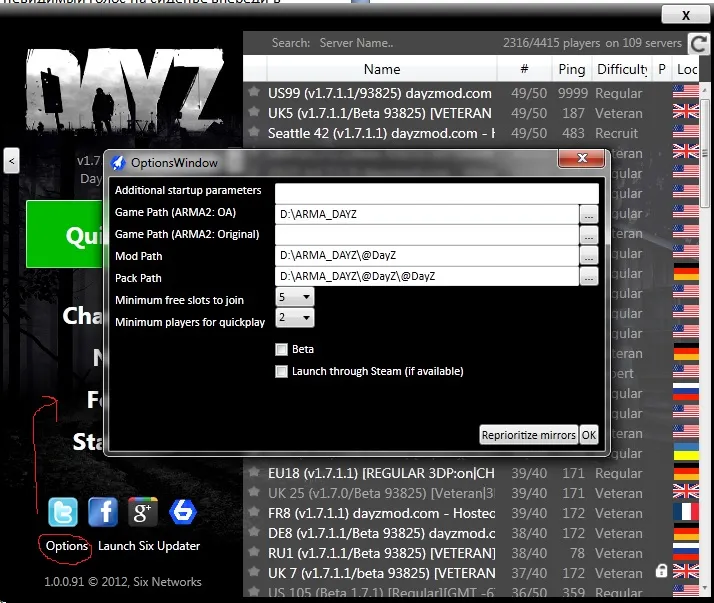Star the EU18 server as favorite

pos(255,473)
